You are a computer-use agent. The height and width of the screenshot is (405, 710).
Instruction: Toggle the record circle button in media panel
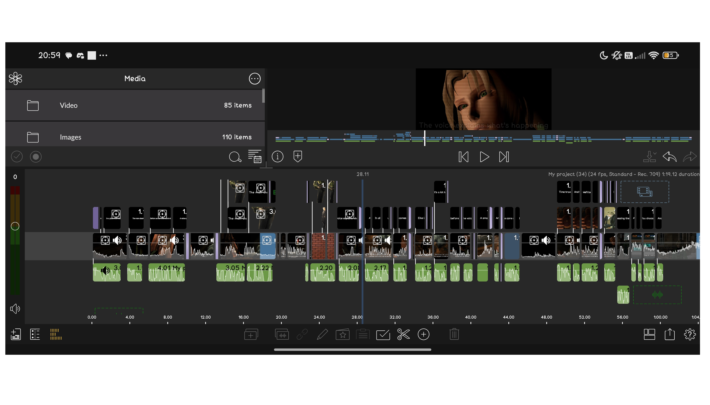click(36, 157)
